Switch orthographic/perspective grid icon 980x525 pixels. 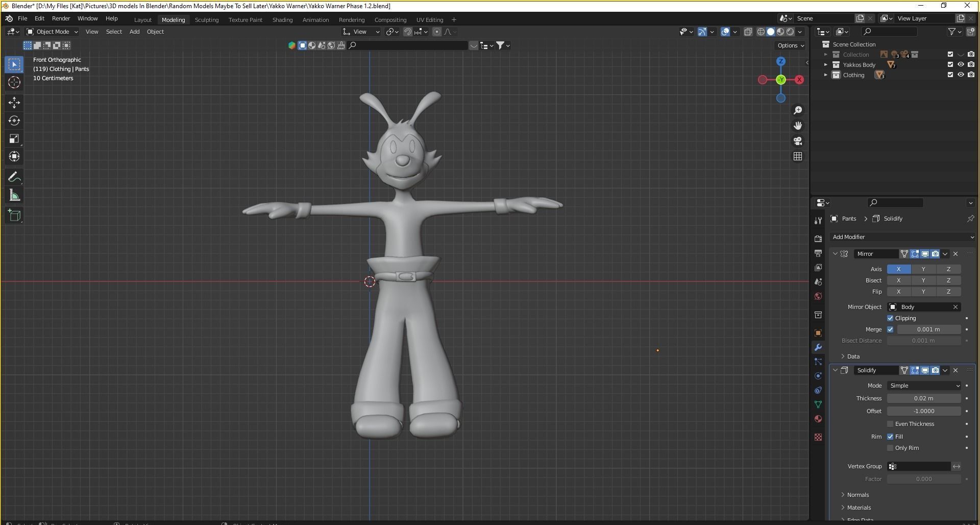[798, 156]
